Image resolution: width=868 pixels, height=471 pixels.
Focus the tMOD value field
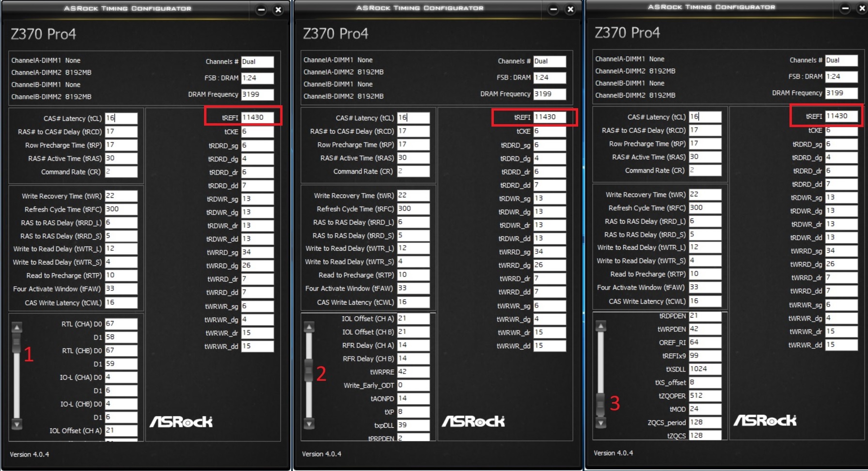click(x=705, y=409)
